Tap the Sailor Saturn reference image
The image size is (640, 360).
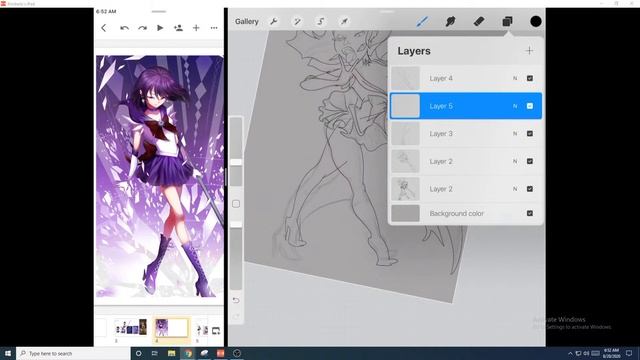click(x=160, y=176)
